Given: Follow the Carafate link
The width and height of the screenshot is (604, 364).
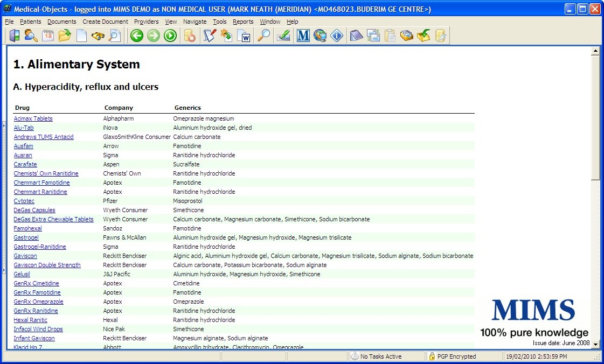Looking at the screenshot, I should (25, 164).
